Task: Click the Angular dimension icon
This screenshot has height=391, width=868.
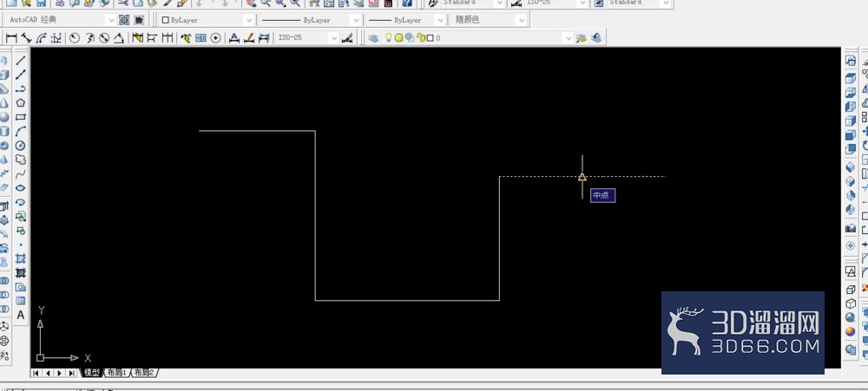Action: point(119,38)
